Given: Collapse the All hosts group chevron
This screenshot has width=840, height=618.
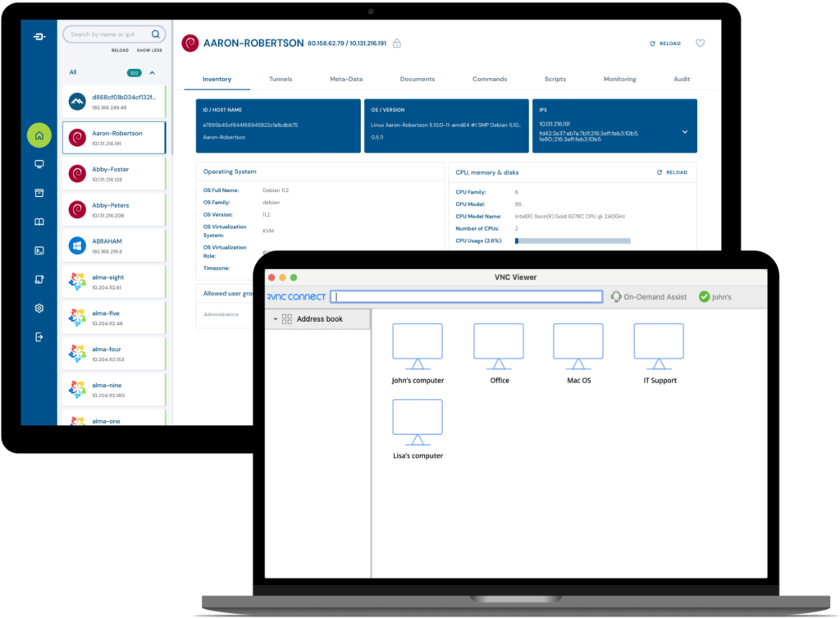Looking at the screenshot, I should tap(152, 72).
